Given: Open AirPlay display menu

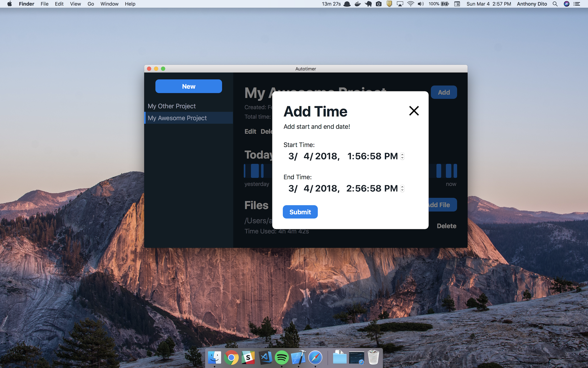Looking at the screenshot, I should coord(400,4).
